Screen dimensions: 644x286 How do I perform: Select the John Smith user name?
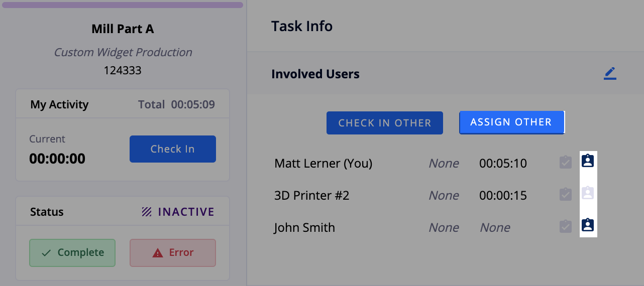click(x=304, y=228)
